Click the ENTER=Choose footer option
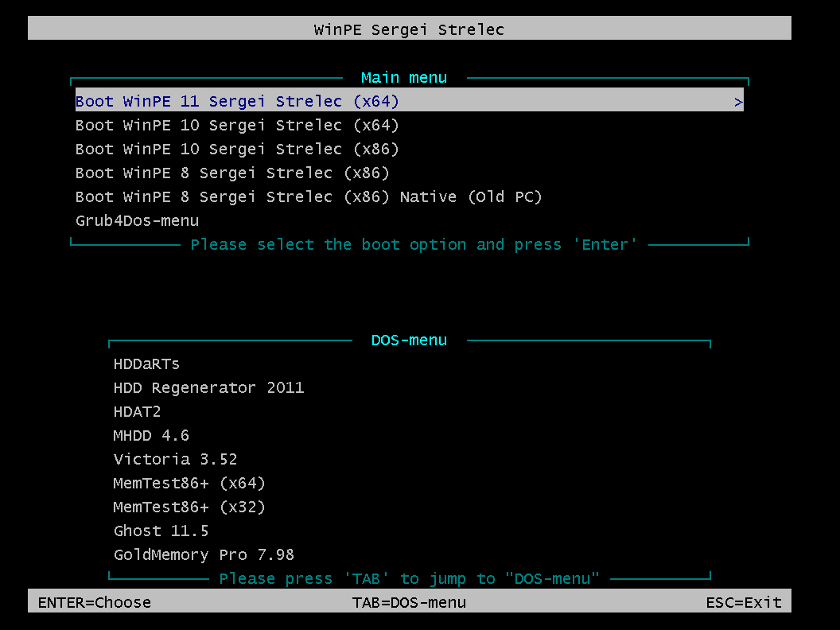This screenshot has width=840, height=630. coord(94,602)
